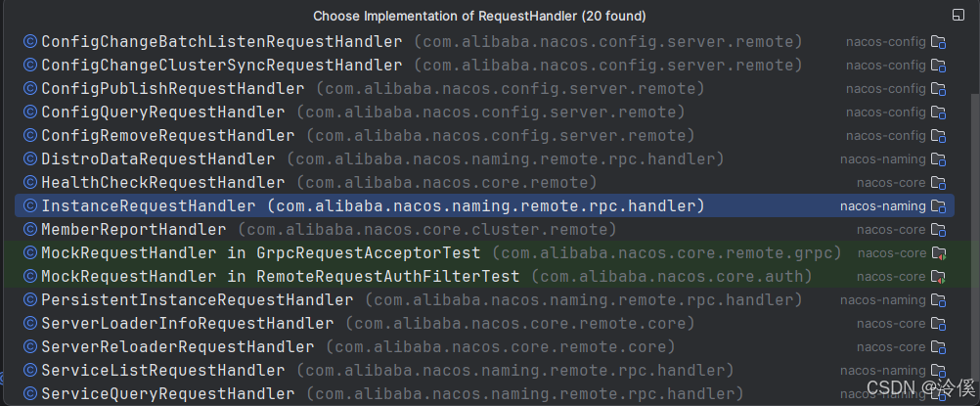Screen dimensions: 980x406
Task: Click class icon beside PersistentInstanceRequestHandler
Action: pyautogui.click(x=30, y=299)
